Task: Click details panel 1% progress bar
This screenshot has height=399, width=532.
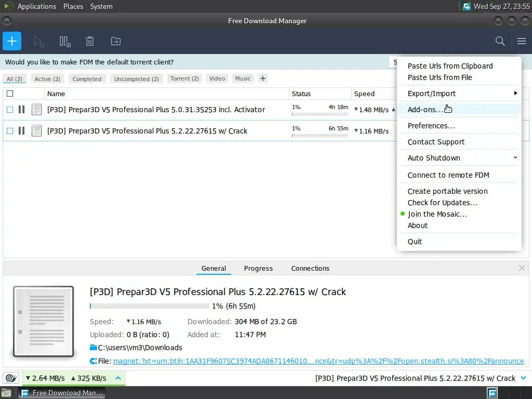Action: pyautogui.click(x=150, y=306)
